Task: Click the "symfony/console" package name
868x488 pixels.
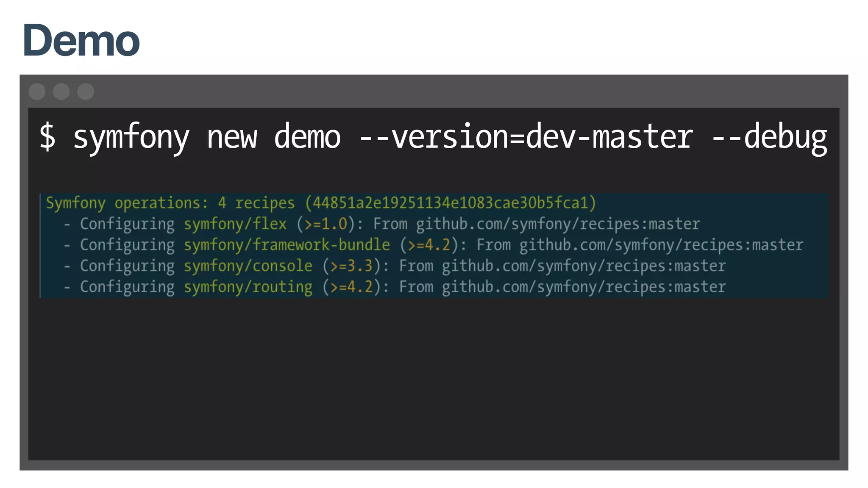Action: [248, 266]
